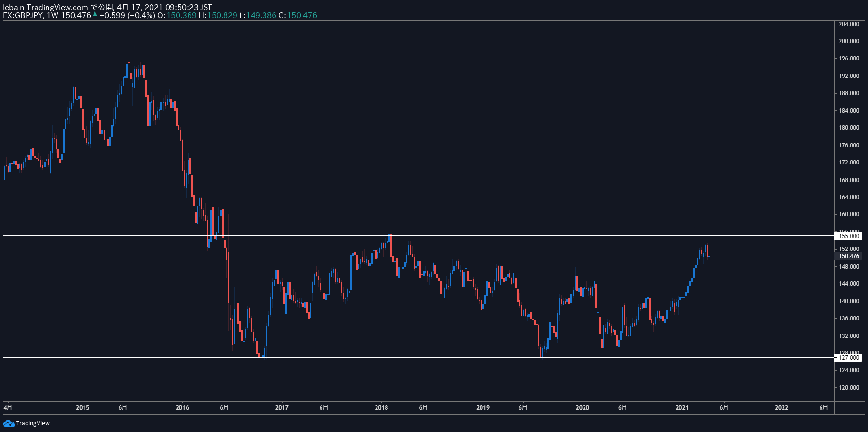Click the 2022 label on time axis
The image size is (868, 432).
(x=782, y=407)
